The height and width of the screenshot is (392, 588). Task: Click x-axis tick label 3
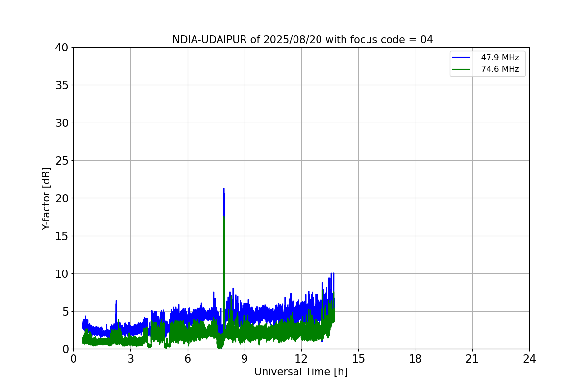[130, 359]
